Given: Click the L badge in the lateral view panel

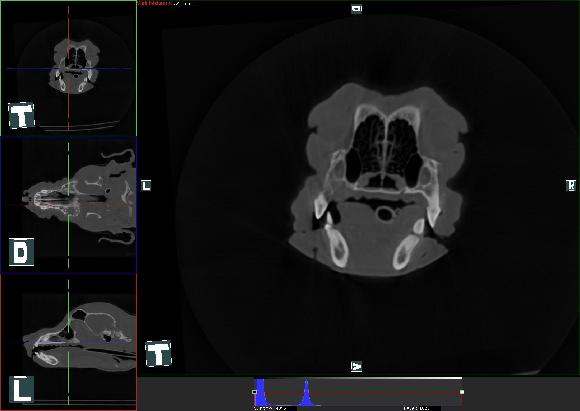Looking at the screenshot, I should (21, 389).
